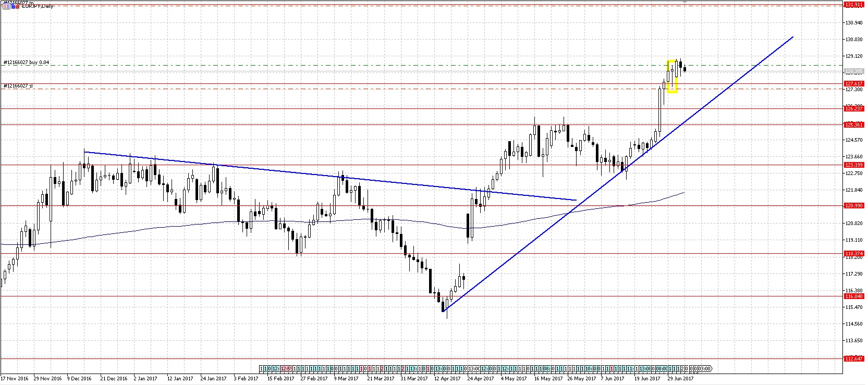Click the 113.650 price scale value

[854, 340]
